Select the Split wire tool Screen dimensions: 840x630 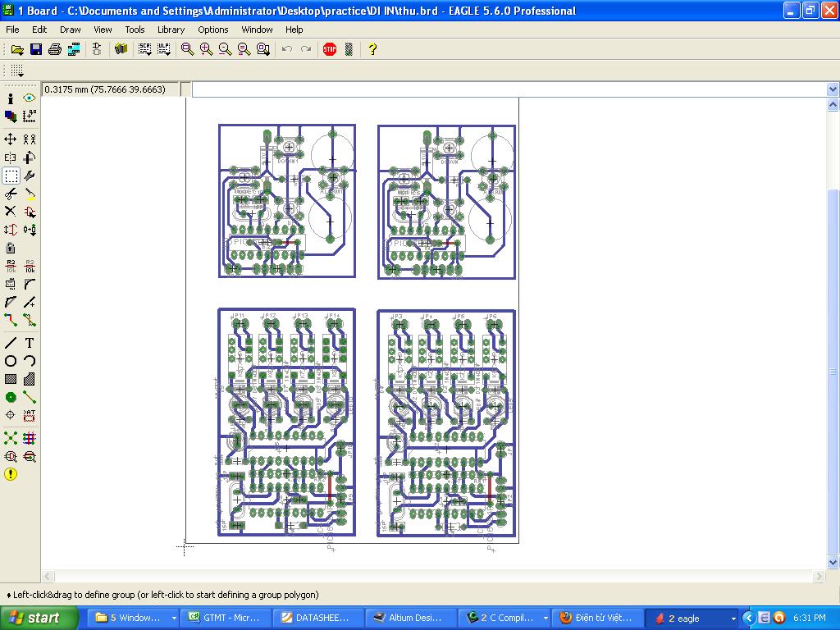pos(10,302)
